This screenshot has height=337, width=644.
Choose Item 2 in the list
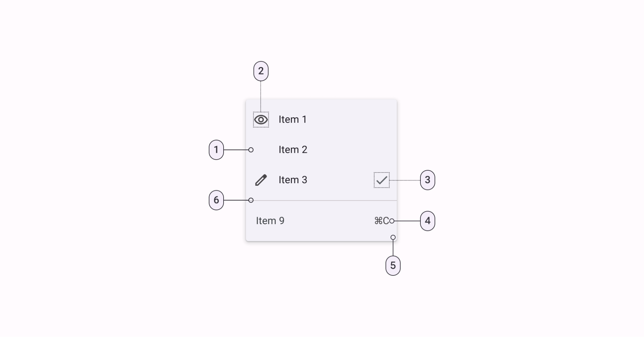click(x=293, y=149)
